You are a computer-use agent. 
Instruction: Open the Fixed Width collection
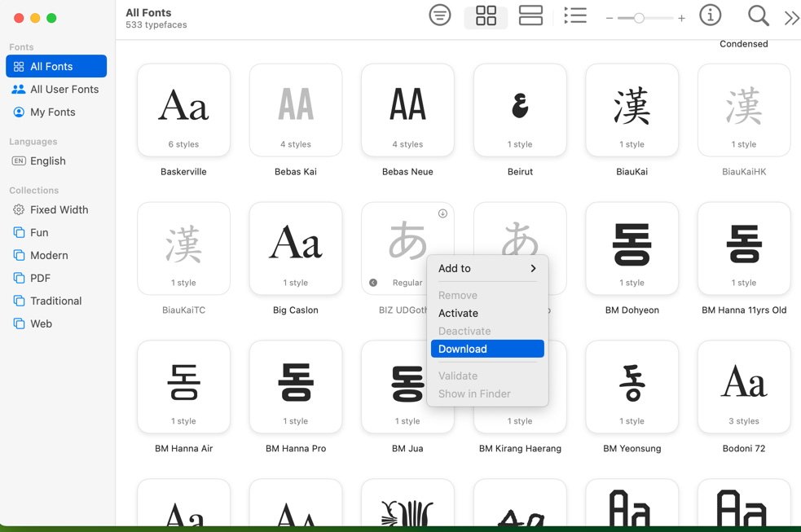pos(59,209)
